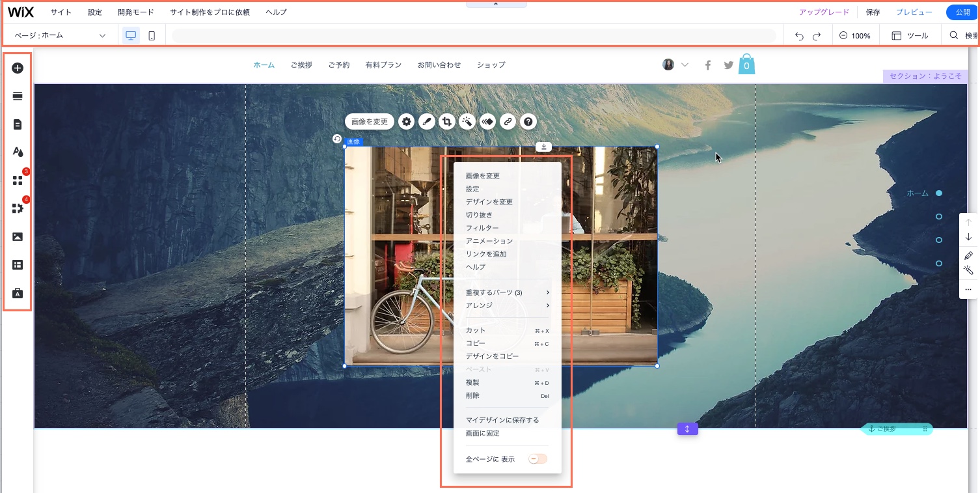Switch to mobile view icon
The height and width of the screenshot is (493, 980).
(x=152, y=36)
